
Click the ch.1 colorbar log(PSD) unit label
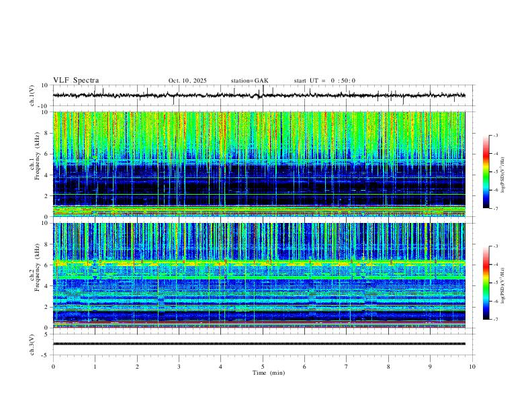point(503,175)
